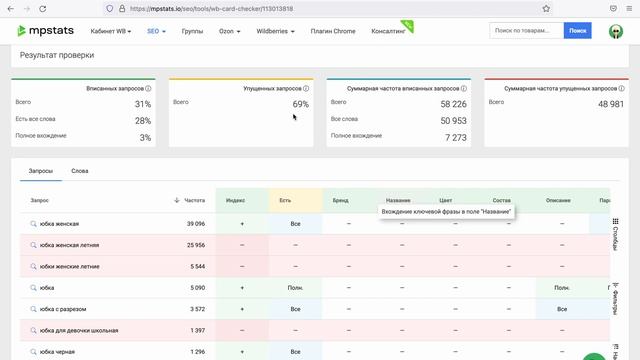Open the Плагин Chrome page
The image size is (640, 360).
(333, 31)
